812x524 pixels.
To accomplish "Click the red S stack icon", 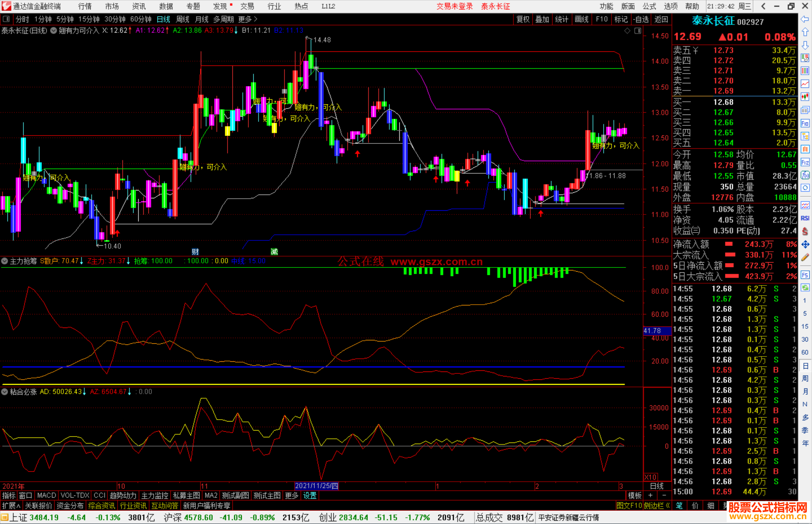I will click(x=805, y=231).
